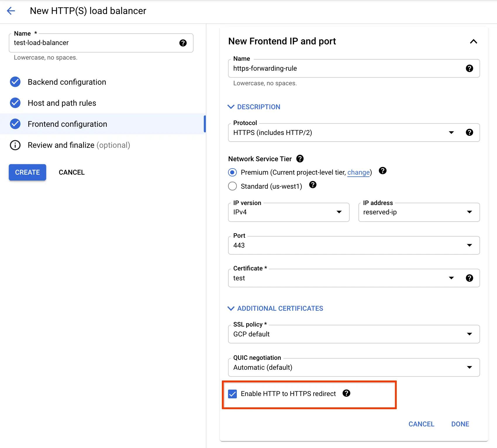Click the https-forwarding-rule name field
497x448 pixels.
tap(345, 68)
